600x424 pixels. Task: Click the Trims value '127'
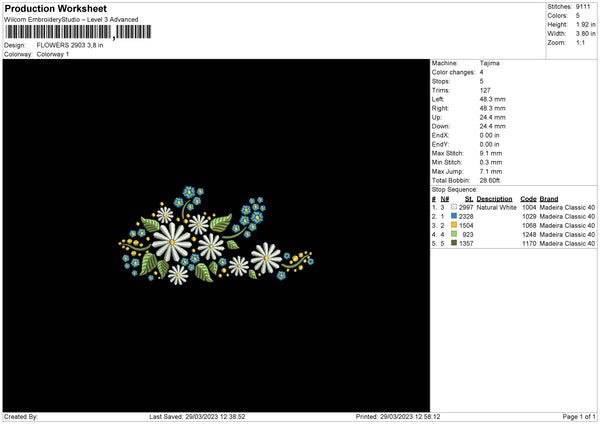pos(485,90)
